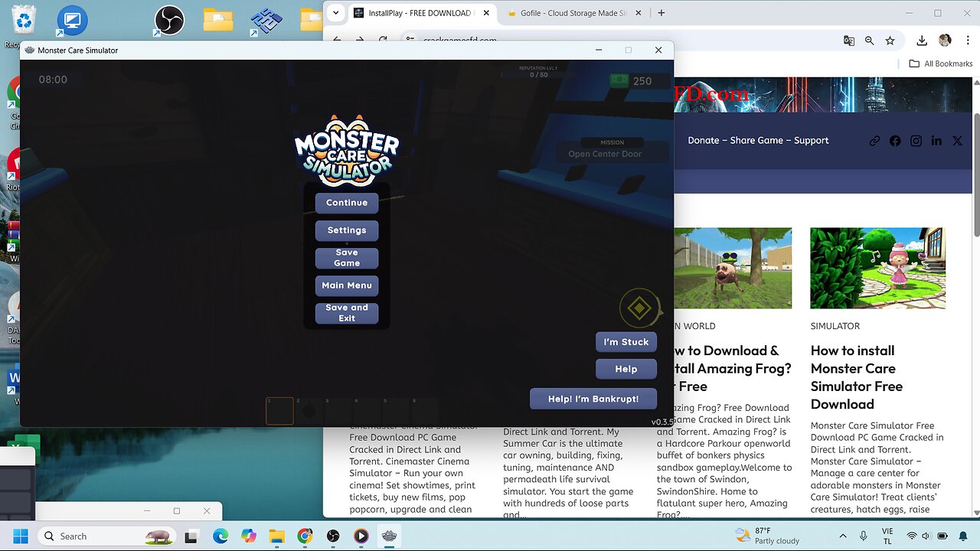Open Settings in the game pause menu
980x551 pixels.
[347, 230]
